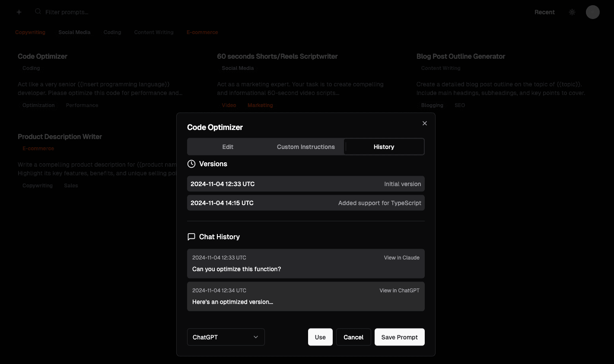614x364 pixels.
Task: Toggle the light/dark theme sun icon
Action: (x=572, y=12)
